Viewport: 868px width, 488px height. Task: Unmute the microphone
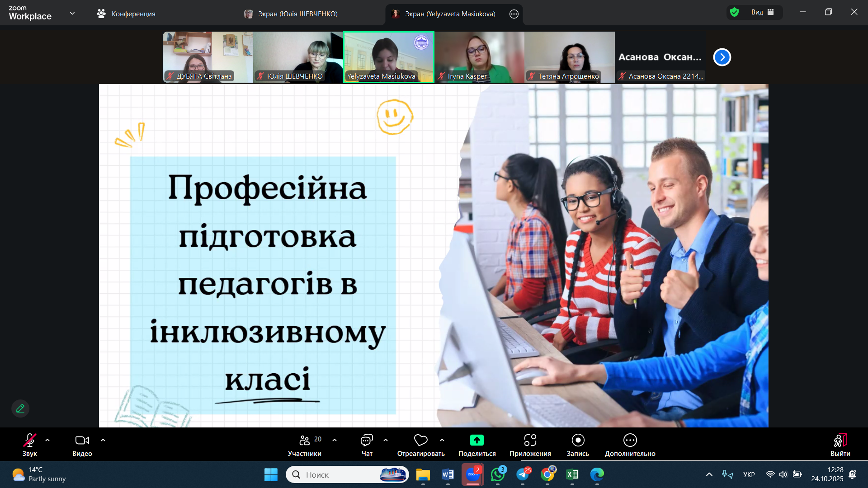click(x=30, y=441)
